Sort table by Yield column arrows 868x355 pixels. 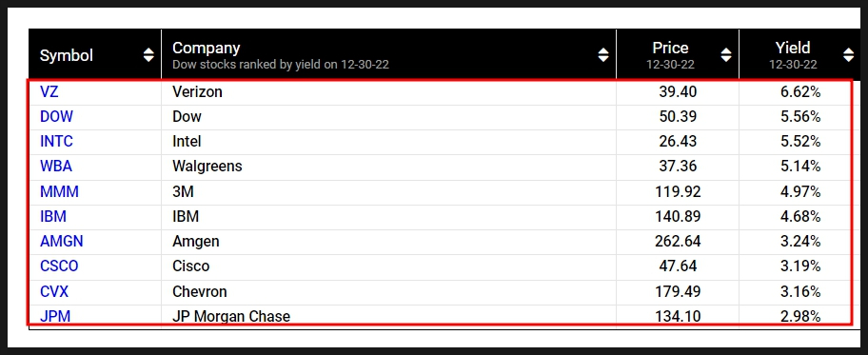(848, 55)
